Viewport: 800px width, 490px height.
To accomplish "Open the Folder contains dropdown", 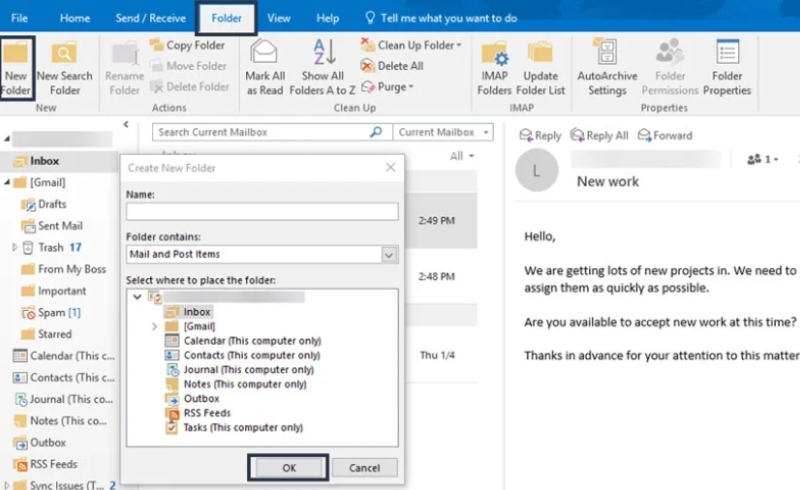I will pos(389,254).
